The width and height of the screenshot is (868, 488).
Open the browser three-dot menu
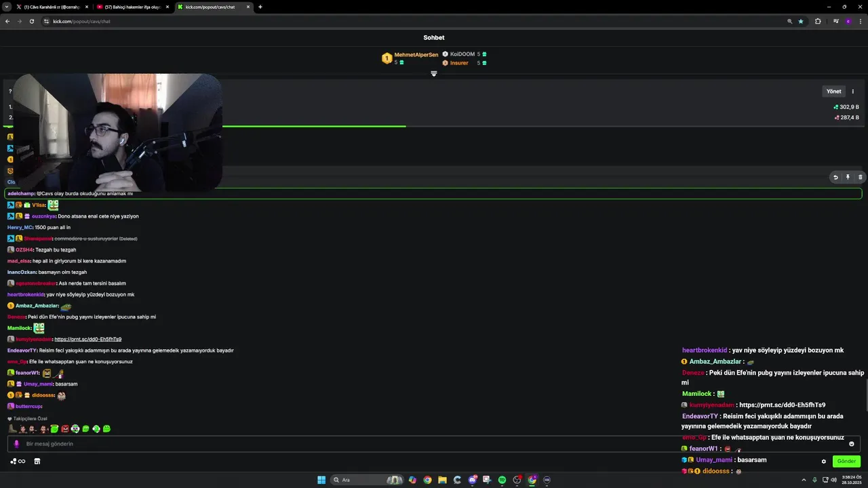(860, 21)
